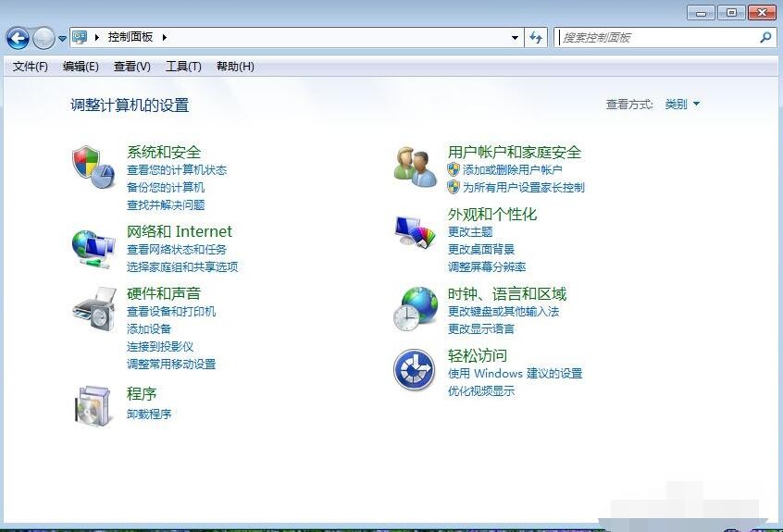Open the 系统和安全 category heading

point(164,152)
